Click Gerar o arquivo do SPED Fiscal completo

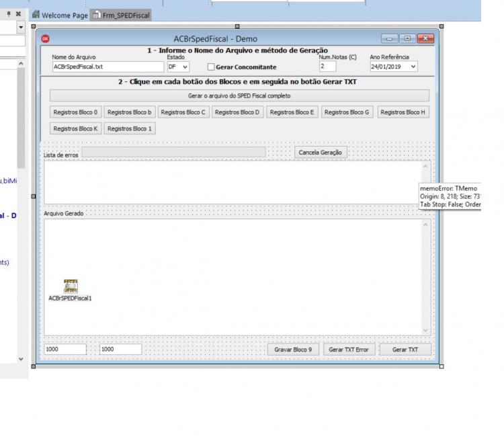pyautogui.click(x=239, y=96)
